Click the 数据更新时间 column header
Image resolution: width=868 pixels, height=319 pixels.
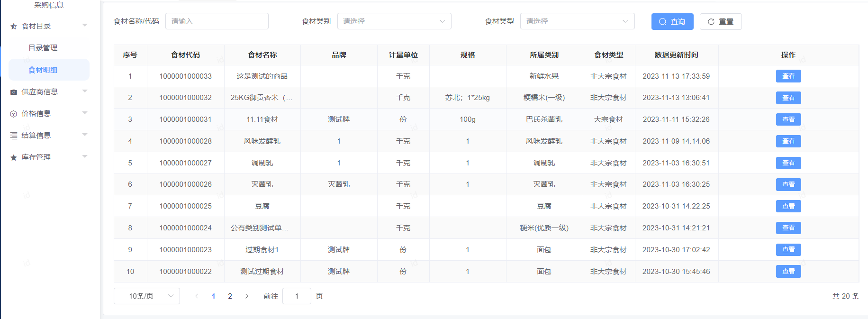click(x=677, y=55)
